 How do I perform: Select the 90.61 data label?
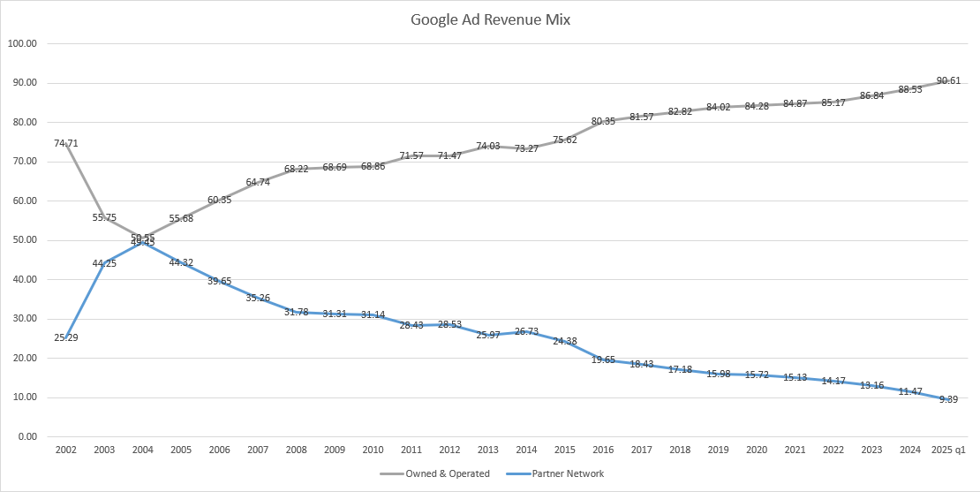948,81
